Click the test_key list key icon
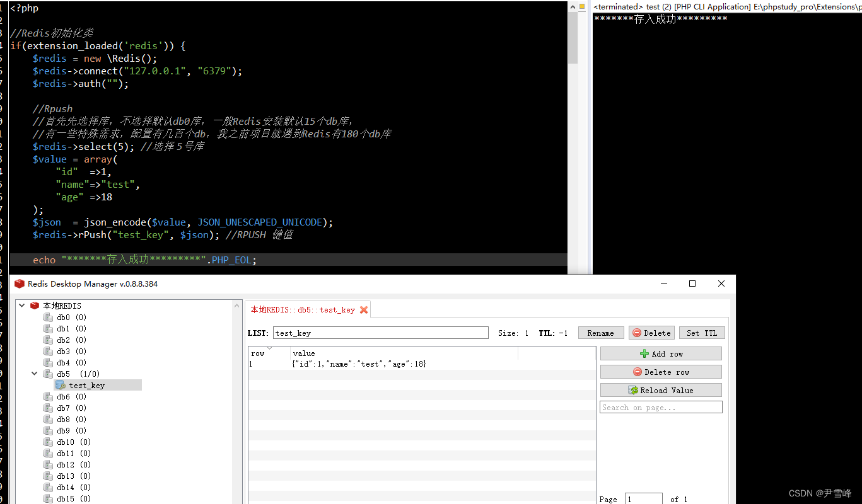This screenshot has height=504, width=862. click(61, 385)
